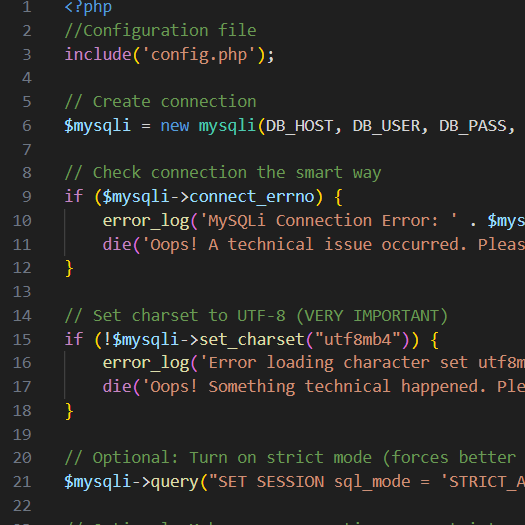The height and width of the screenshot is (525, 525).
Task: Click the "utf8mb4" string literal
Action: pos(358,339)
